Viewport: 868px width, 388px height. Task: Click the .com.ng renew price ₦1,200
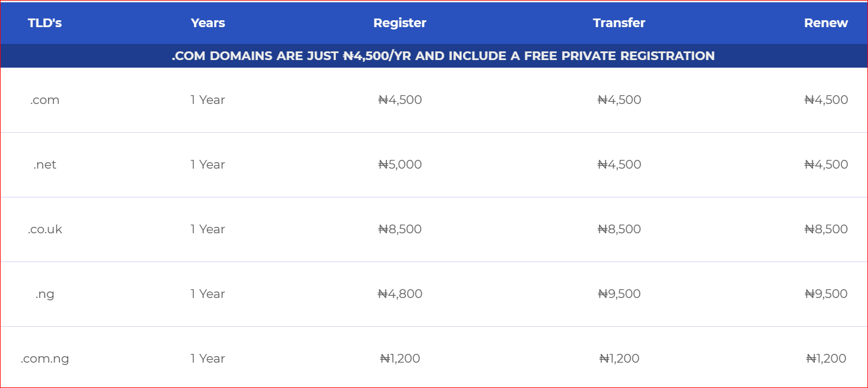pyautogui.click(x=825, y=359)
